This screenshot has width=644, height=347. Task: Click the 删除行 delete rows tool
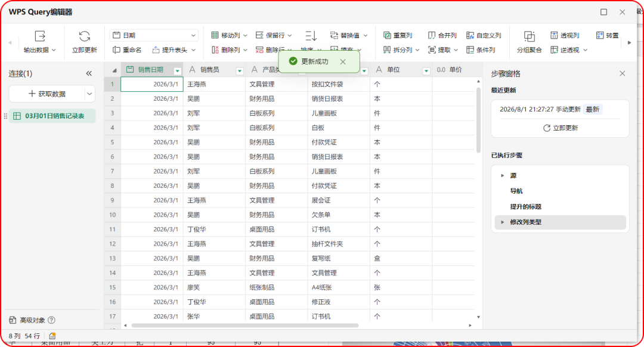(274, 49)
